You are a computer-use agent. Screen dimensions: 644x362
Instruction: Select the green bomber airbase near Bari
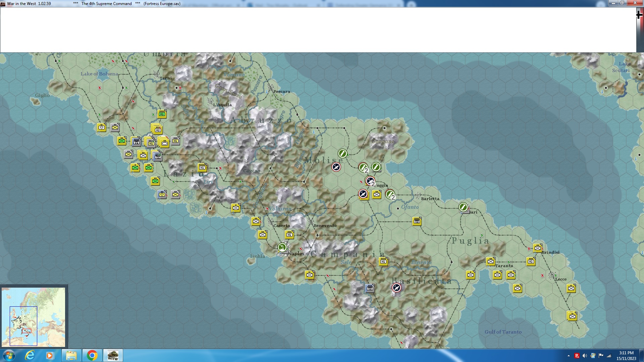[x=463, y=207]
